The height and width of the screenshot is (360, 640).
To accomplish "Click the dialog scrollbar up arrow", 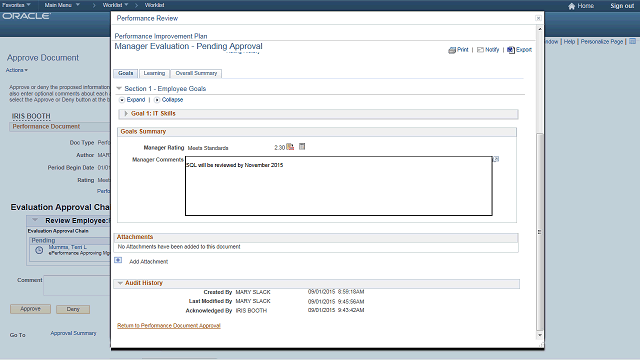I will point(540,29).
